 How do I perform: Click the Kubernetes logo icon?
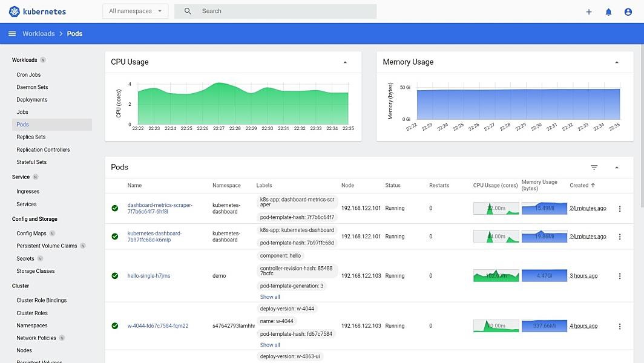[15, 11]
